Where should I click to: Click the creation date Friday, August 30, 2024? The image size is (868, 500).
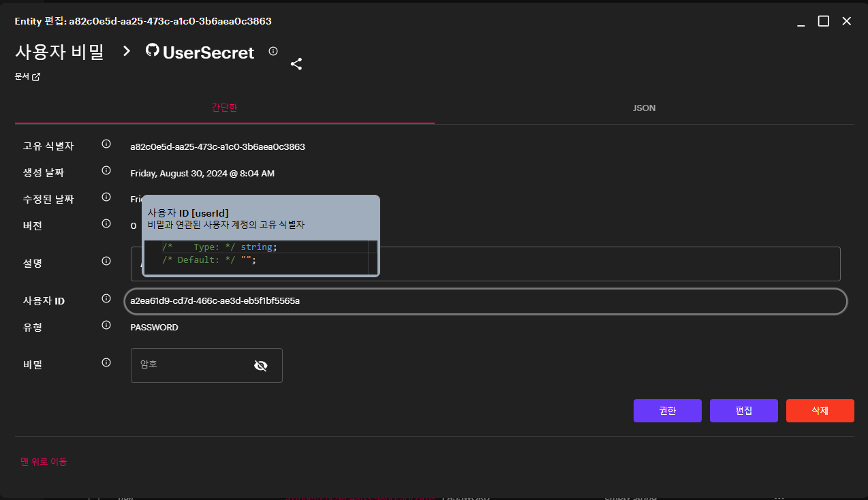pyautogui.click(x=202, y=174)
